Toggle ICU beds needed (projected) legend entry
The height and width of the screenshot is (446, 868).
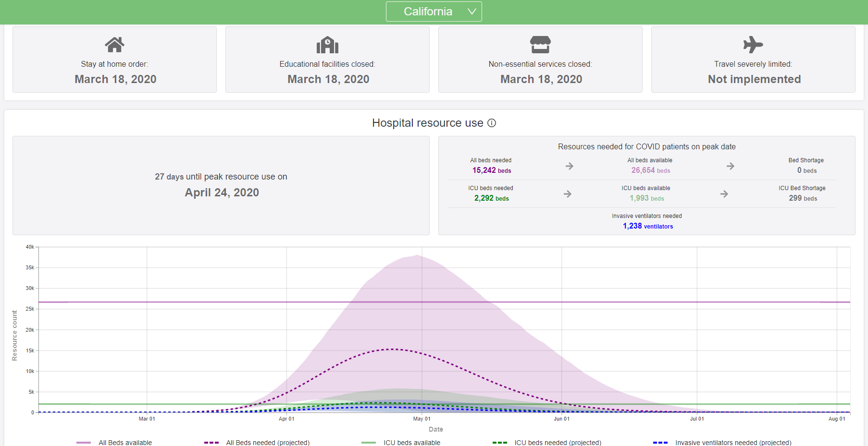(x=547, y=443)
